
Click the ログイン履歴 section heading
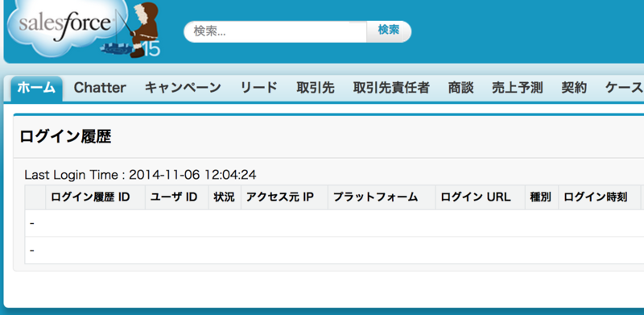click(x=66, y=136)
